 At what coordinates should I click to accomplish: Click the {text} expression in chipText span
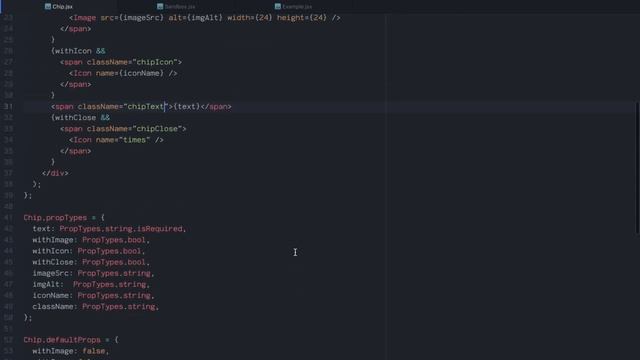[187, 107]
